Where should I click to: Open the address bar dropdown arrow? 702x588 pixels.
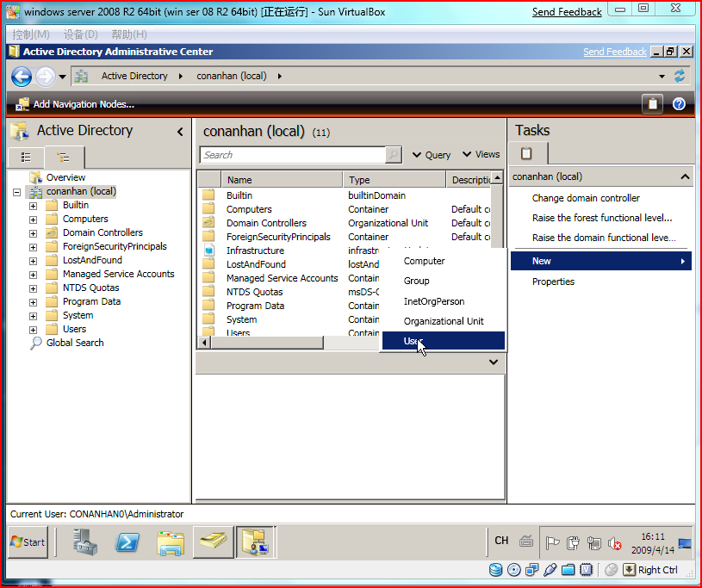pyautogui.click(x=662, y=77)
